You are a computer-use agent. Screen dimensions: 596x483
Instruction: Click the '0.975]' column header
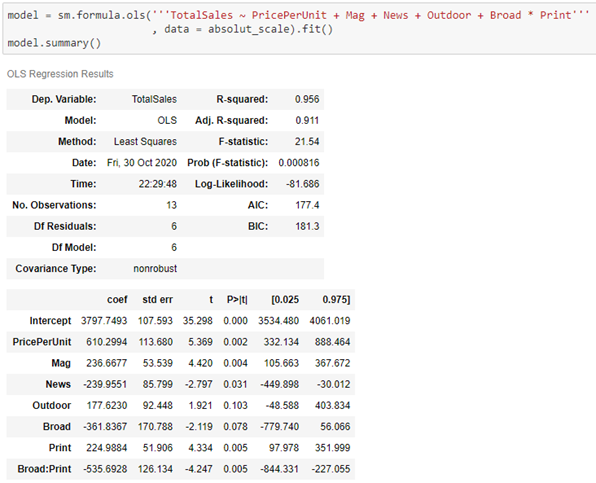coord(336,300)
